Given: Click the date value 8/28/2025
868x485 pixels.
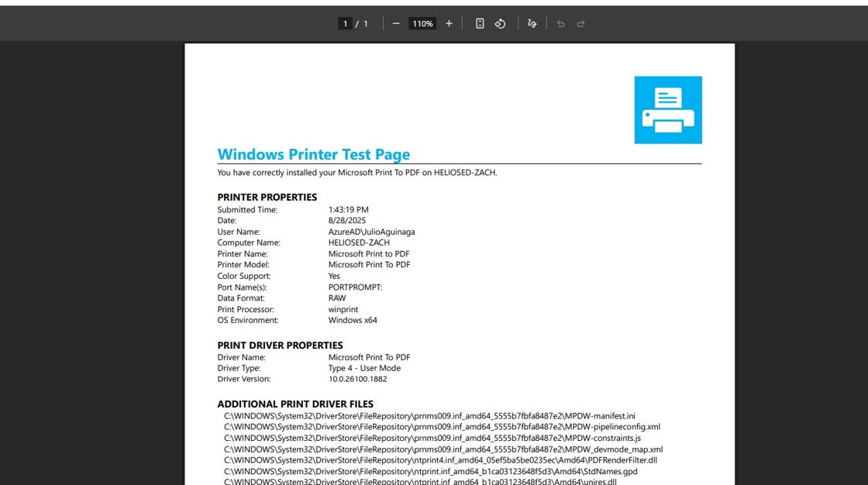Looking at the screenshot, I should (347, 220).
